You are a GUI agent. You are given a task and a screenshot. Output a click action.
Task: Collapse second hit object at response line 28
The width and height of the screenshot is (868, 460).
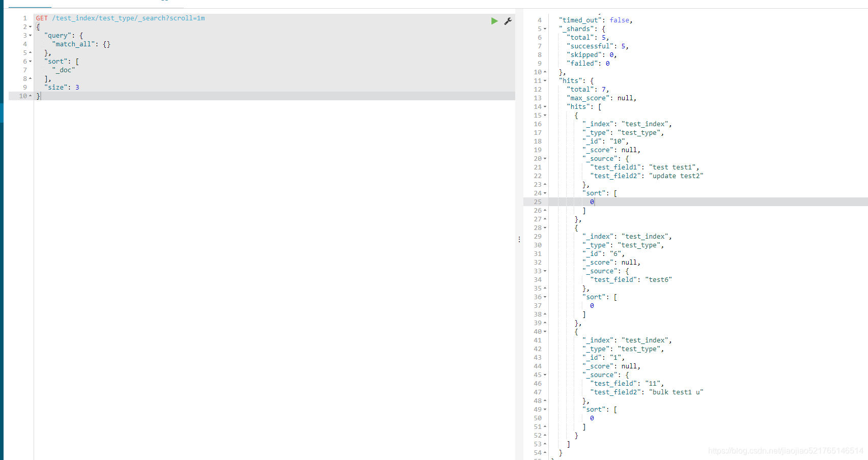click(x=545, y=227)
